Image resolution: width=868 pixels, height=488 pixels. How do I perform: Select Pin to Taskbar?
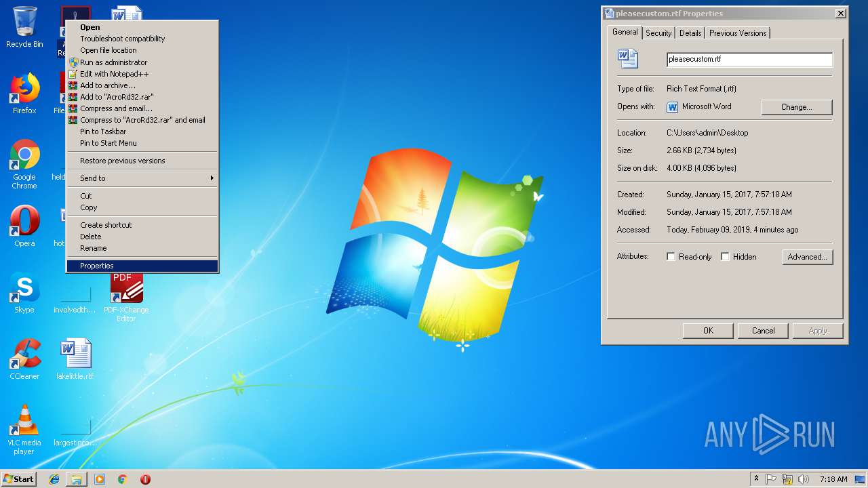[142, 131]
